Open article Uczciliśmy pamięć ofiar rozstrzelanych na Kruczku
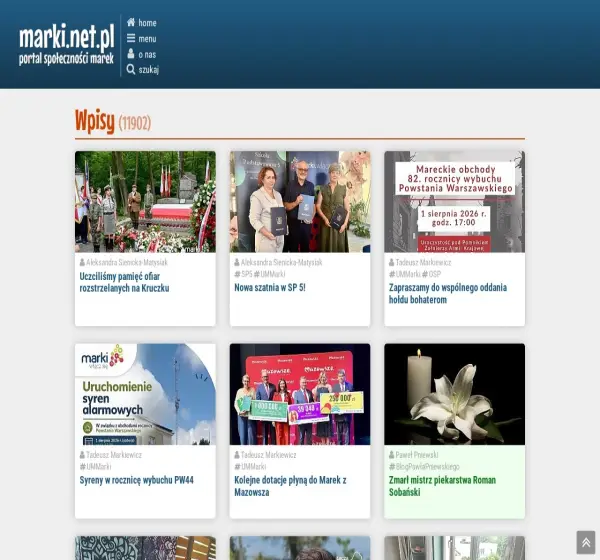The height and width of the screenshot is (560, 600). (x=124, y=282)
